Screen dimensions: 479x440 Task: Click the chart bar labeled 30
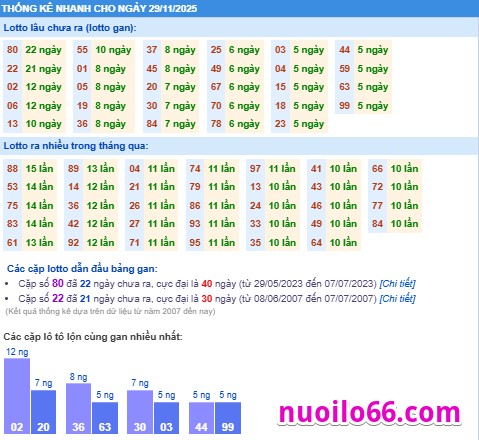click(140, 412)
